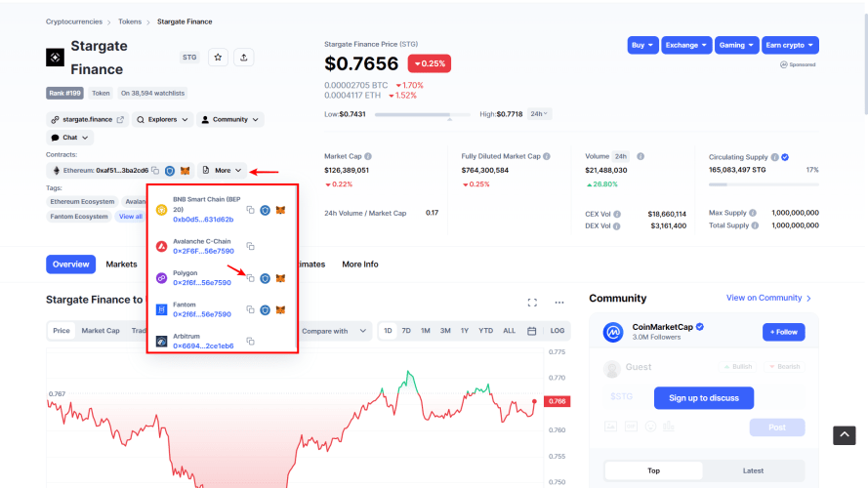This screenshot has width=868, height=488.
Task: Copy the Ethereum contract address
Action: pos(155,171)
